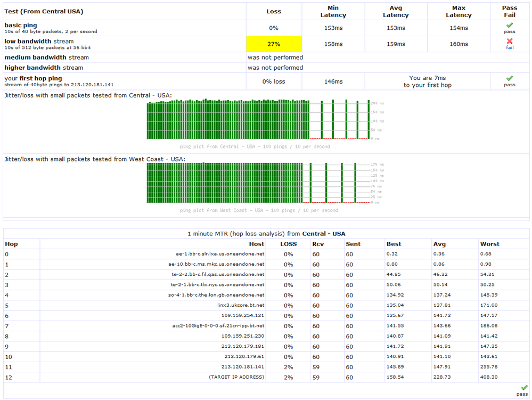532x400 pixels.
Task: Click the 160ms max latency value
Action: click(459, 44)
